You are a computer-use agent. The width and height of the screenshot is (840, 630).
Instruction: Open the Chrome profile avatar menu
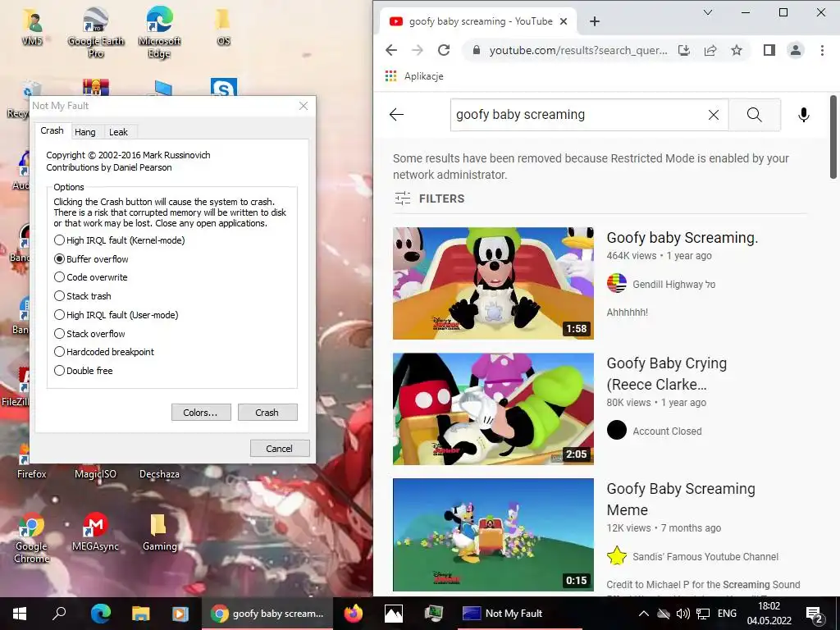click(796, 50)
